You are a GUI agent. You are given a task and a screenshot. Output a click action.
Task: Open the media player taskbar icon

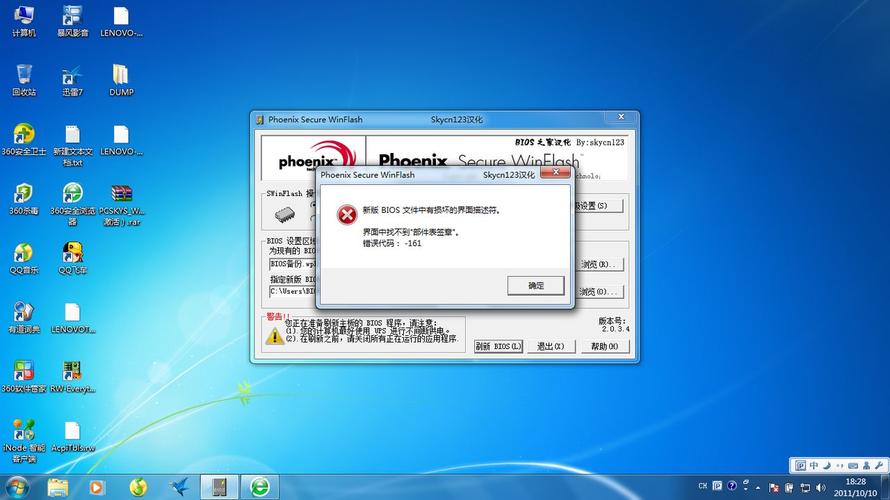click(x=96, y=487)
